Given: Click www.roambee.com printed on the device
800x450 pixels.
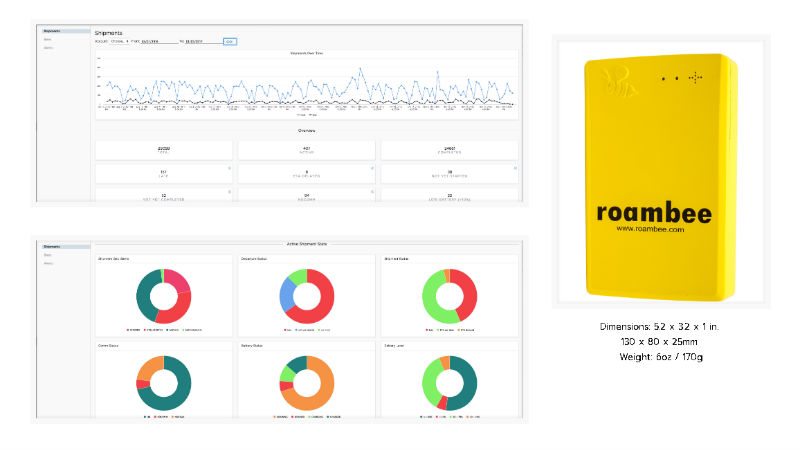Looking at the screenshot, I should point(651,229).
